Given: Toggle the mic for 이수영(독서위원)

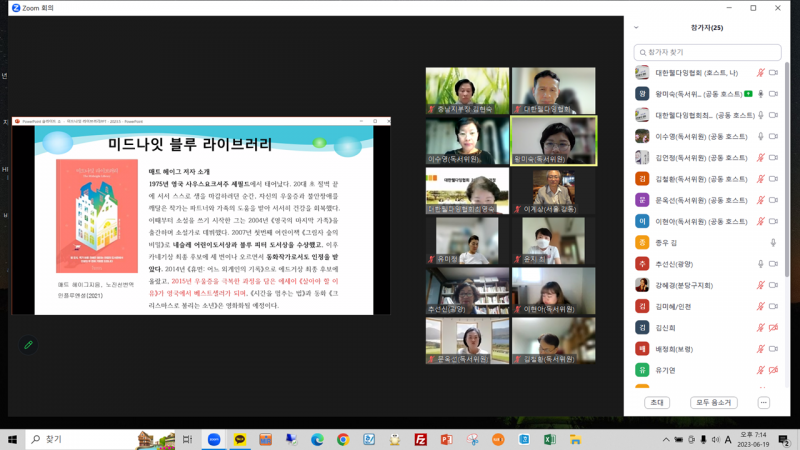Looking at the screenshot, I should coord(760,137).
